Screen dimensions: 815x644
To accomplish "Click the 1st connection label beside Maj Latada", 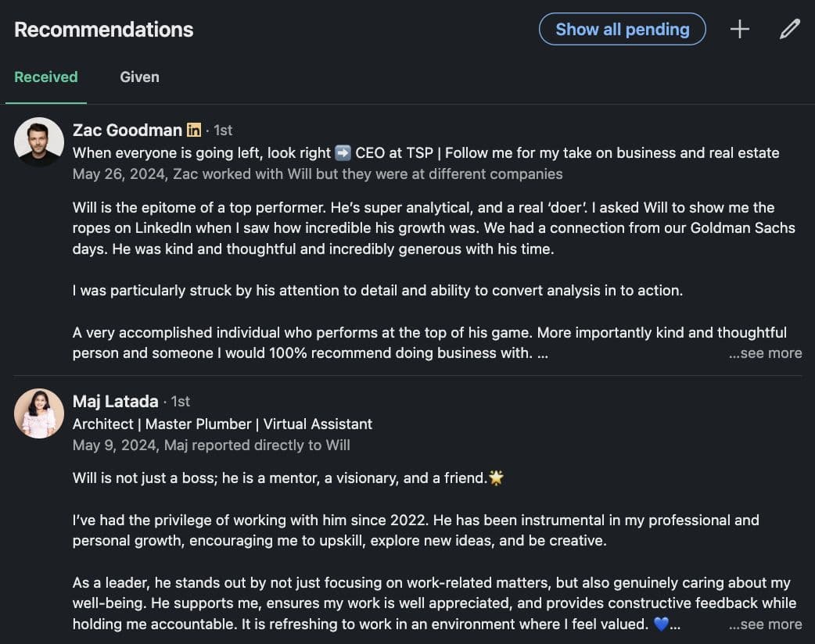I will click(180, 401).
